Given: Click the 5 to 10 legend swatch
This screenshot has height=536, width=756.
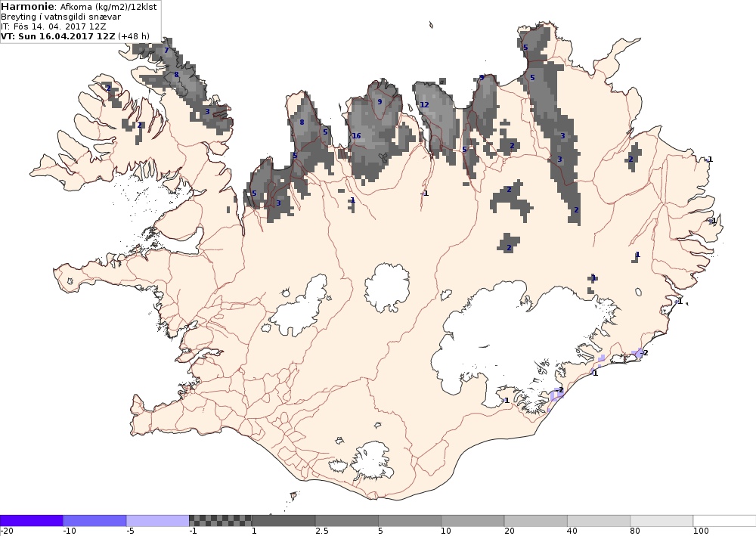Looking at the screenshot, I should [x=410, y=521].
